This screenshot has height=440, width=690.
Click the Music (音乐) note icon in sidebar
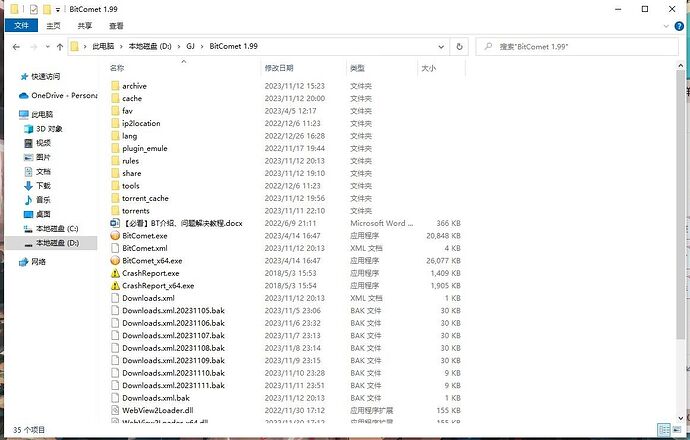29,200
